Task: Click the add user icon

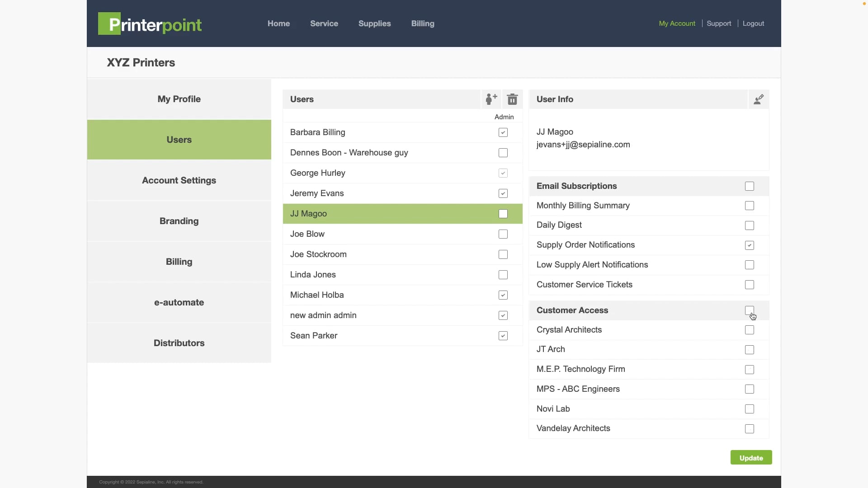Action: [x=491, y=99]
